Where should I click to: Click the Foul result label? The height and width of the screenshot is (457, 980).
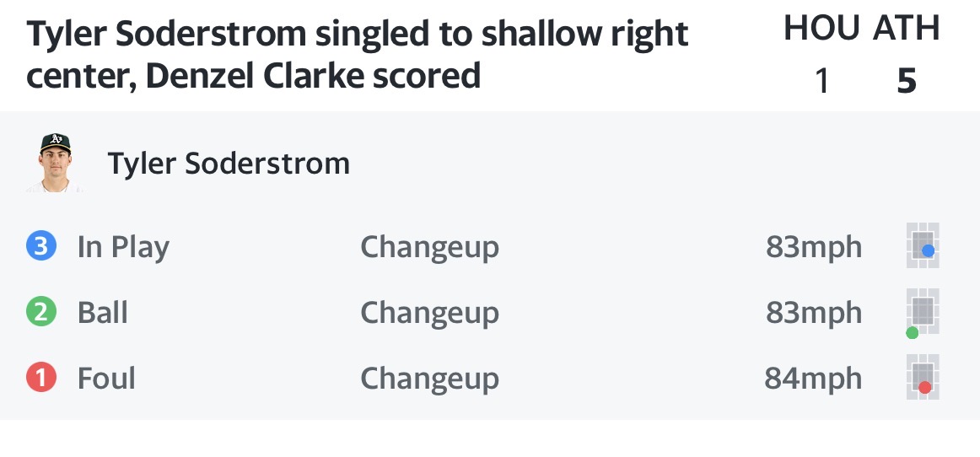pos(106,378)
